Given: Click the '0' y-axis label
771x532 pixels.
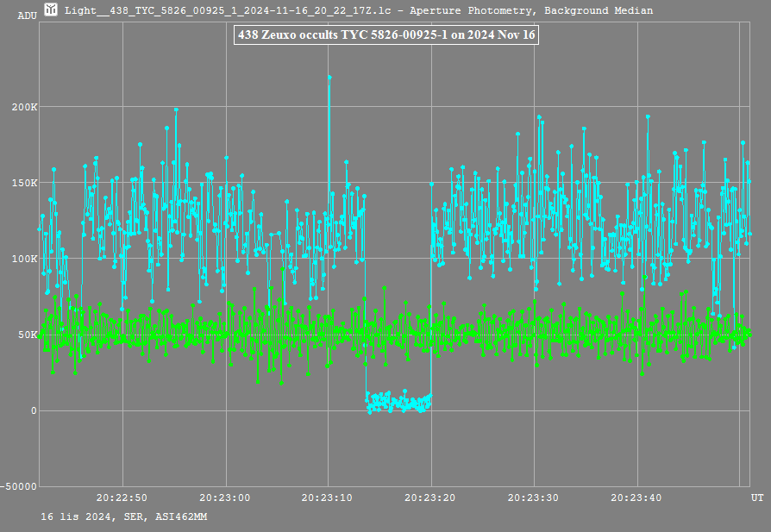Looking at the screenshot, I should point(34,410).
